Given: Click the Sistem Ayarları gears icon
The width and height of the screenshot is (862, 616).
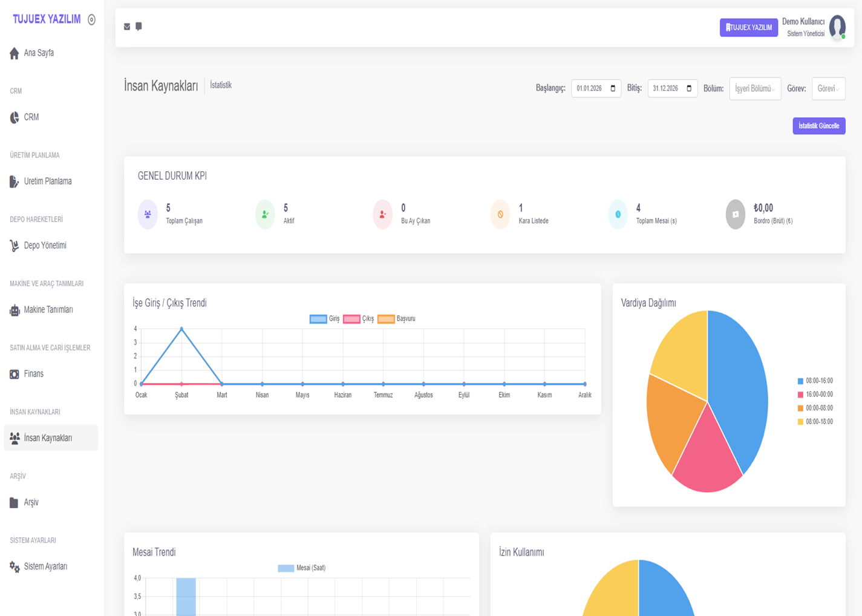Looking at the screenshot, I should [15, 566].
